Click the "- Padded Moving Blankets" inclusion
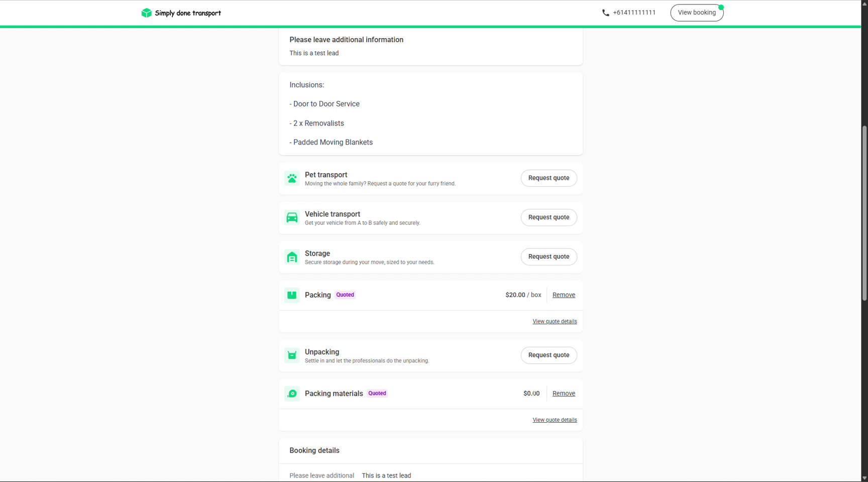 (331, 143)
